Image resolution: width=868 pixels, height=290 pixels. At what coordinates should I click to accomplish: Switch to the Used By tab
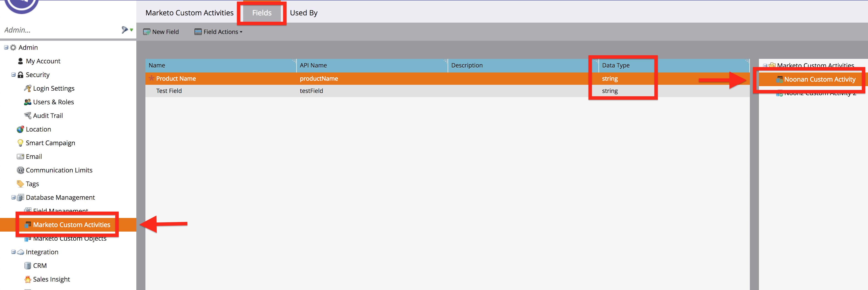click(x=303, y=12)
